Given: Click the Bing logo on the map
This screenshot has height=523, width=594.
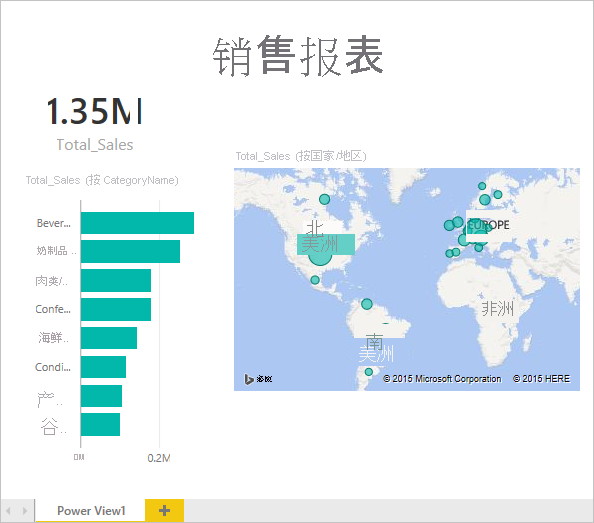Looking at the screenshot, I should (258, 379).
